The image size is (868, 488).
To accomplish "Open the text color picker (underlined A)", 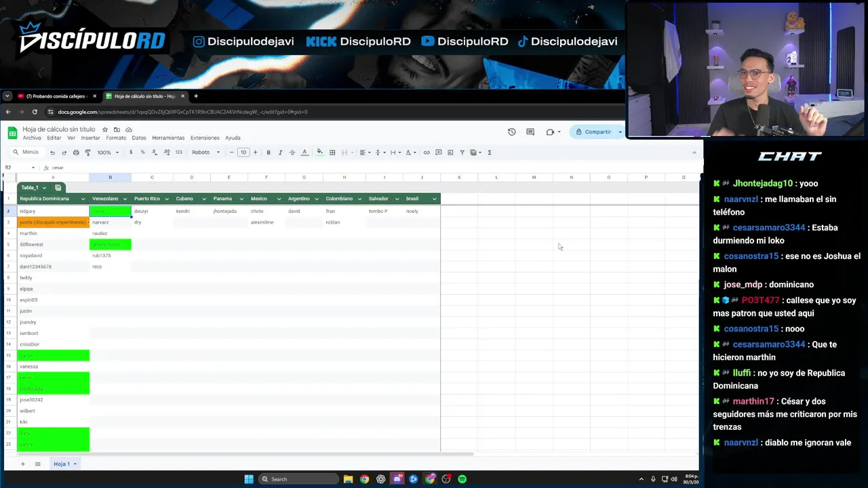I will coord(304,152).
